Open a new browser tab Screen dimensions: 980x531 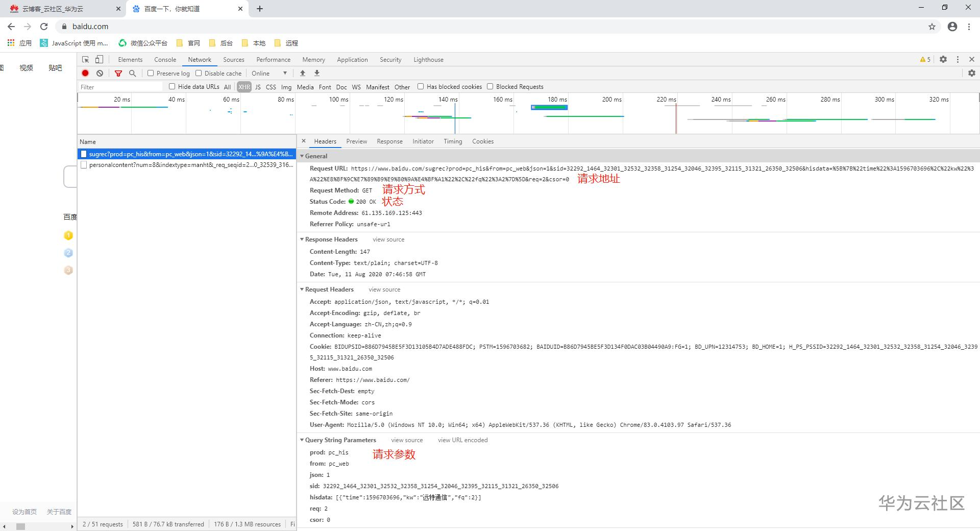pos(260,9)
